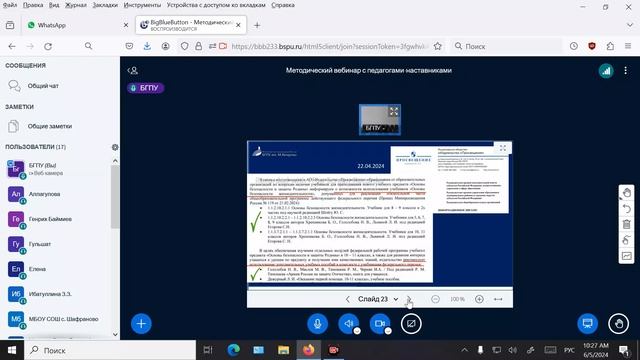Adjust volume via taskbar speaker icon
Screen dimensions: 640x360
(x=513, y=350)
